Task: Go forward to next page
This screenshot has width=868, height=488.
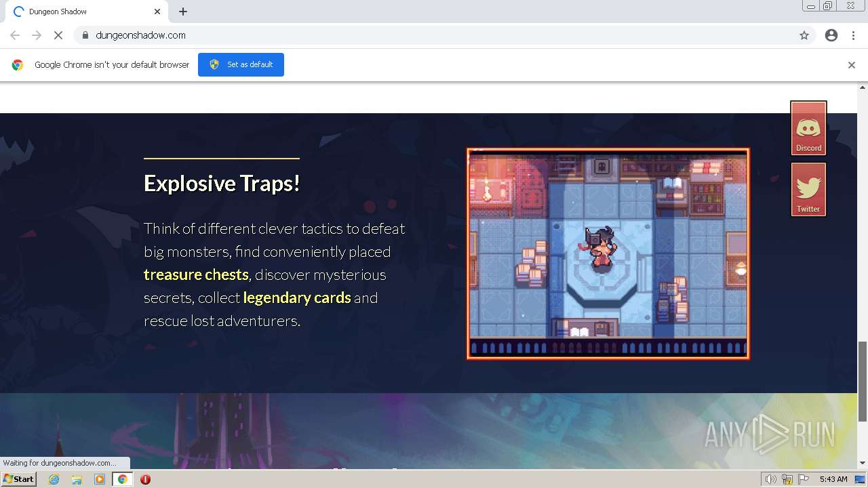Action: [x=37, y=35]
